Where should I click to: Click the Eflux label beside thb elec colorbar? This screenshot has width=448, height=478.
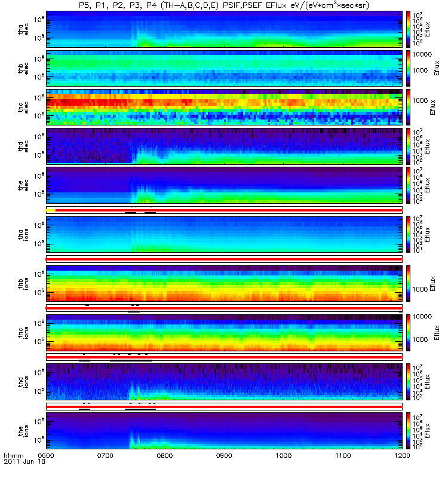[x=437, y=68]
